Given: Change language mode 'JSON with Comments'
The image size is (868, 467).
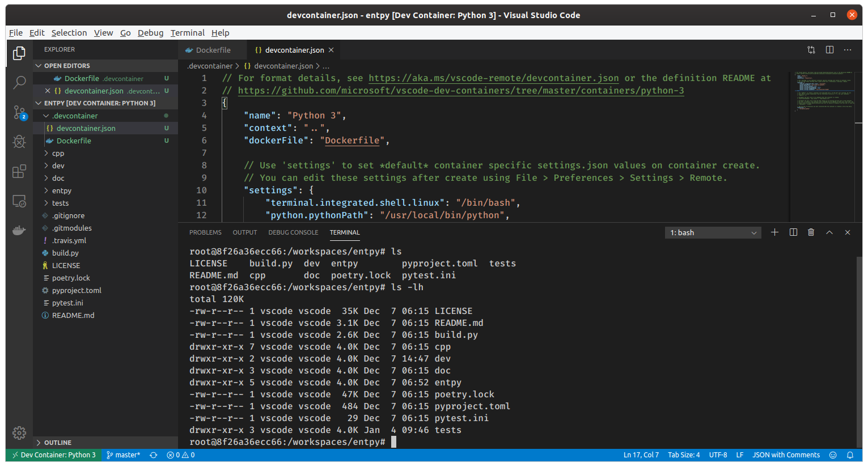Looking at the screenshot, I should pos(786,455).
